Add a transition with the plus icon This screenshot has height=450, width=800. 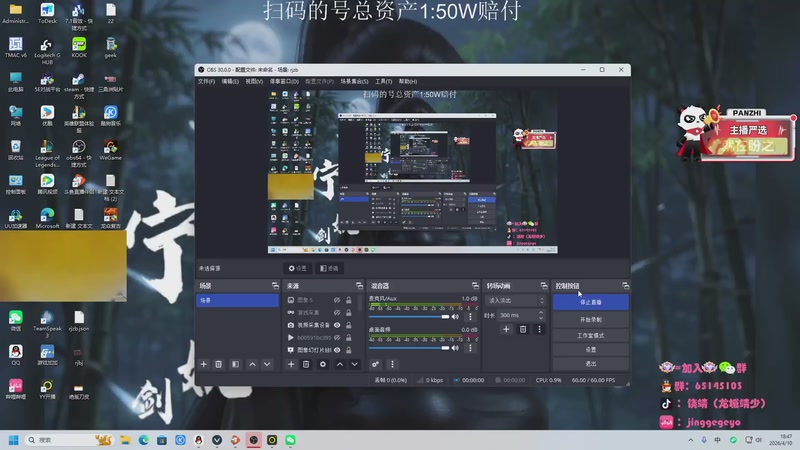pos(506,330)
